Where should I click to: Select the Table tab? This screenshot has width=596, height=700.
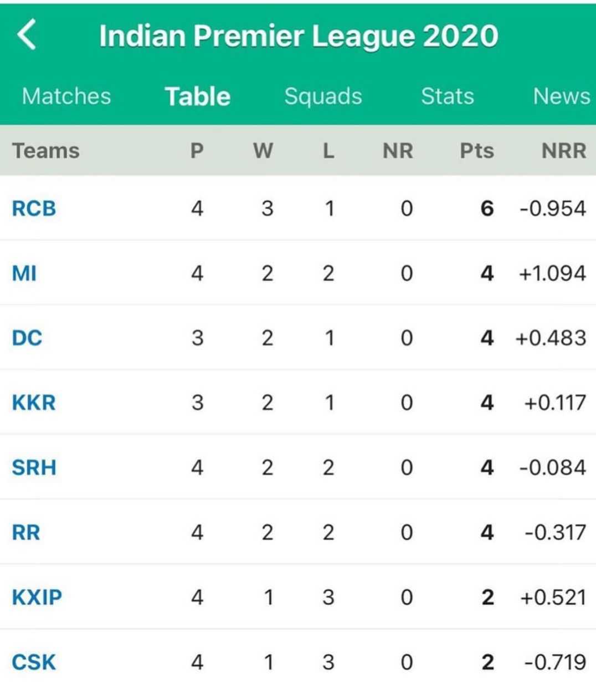click(x=198, y=96)
